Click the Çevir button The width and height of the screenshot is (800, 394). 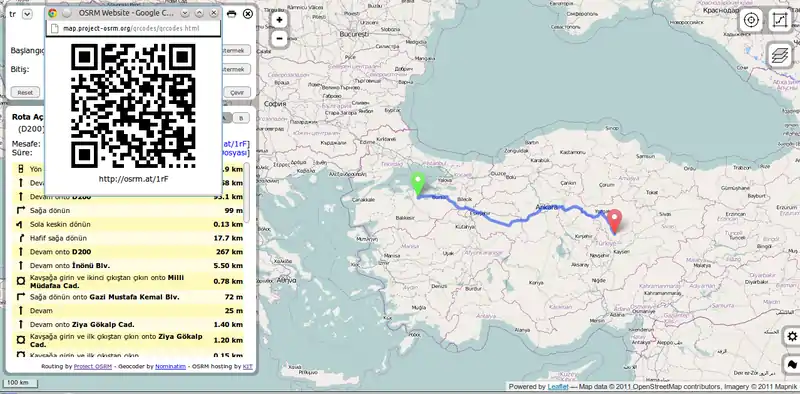tap(237, 92)
